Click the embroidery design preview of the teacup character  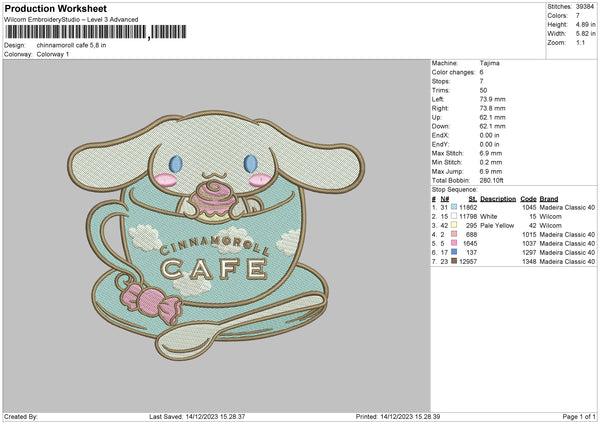[x=216, y=235]
